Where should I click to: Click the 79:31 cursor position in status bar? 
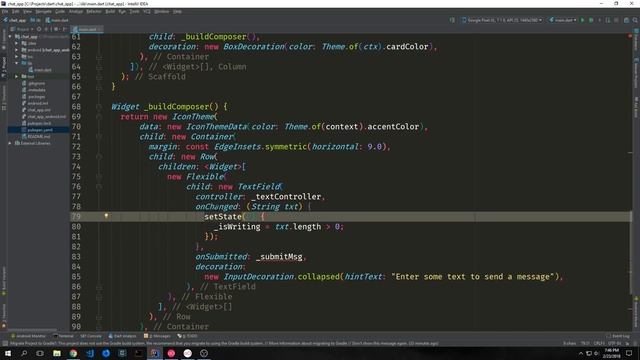coord(585,343)
